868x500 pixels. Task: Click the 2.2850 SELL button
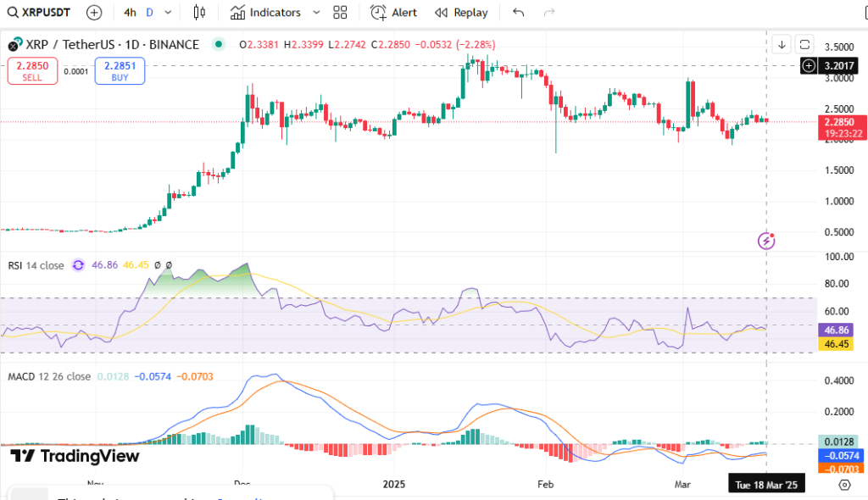point(32,71)
